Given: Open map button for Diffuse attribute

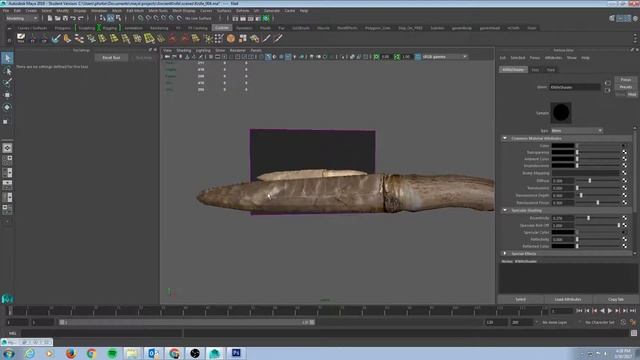Looking at the screenshot, I should [624, 180].
